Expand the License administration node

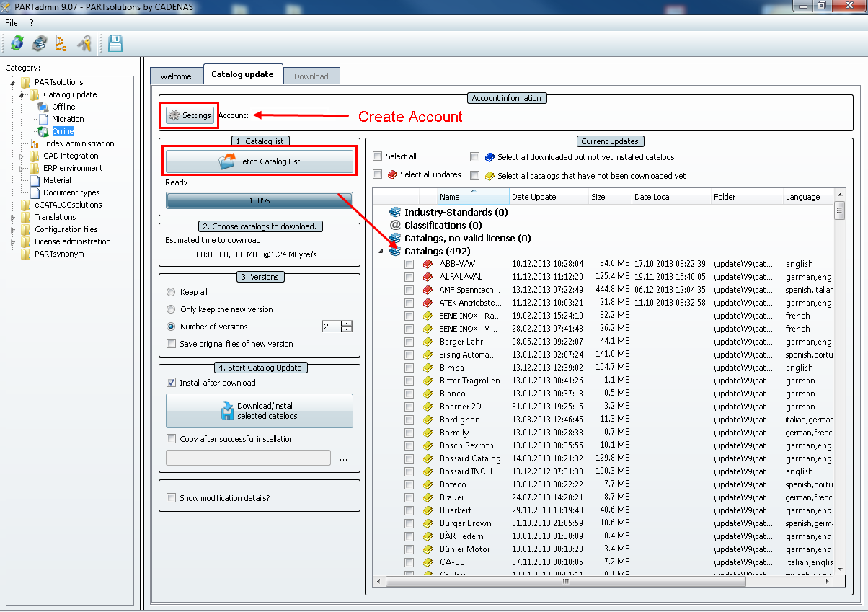point(13,241)
